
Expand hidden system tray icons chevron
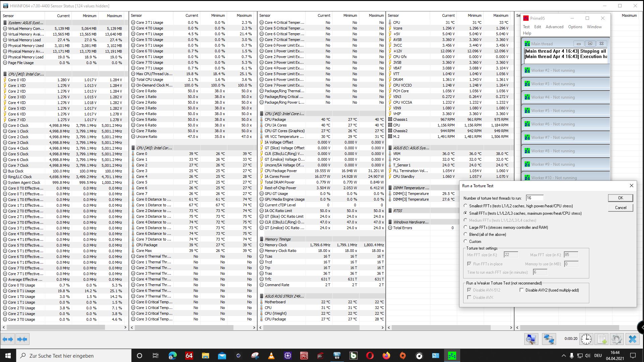[x=563, y=356]
